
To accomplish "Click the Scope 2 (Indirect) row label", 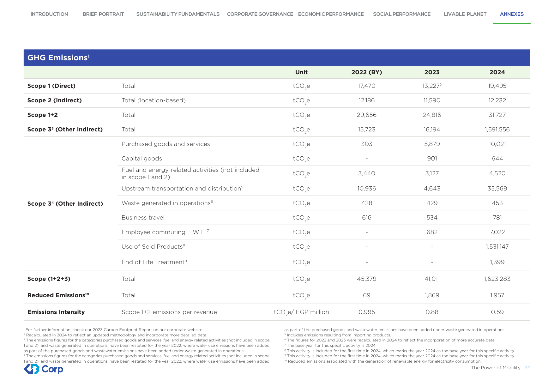I will coord(55,100).
